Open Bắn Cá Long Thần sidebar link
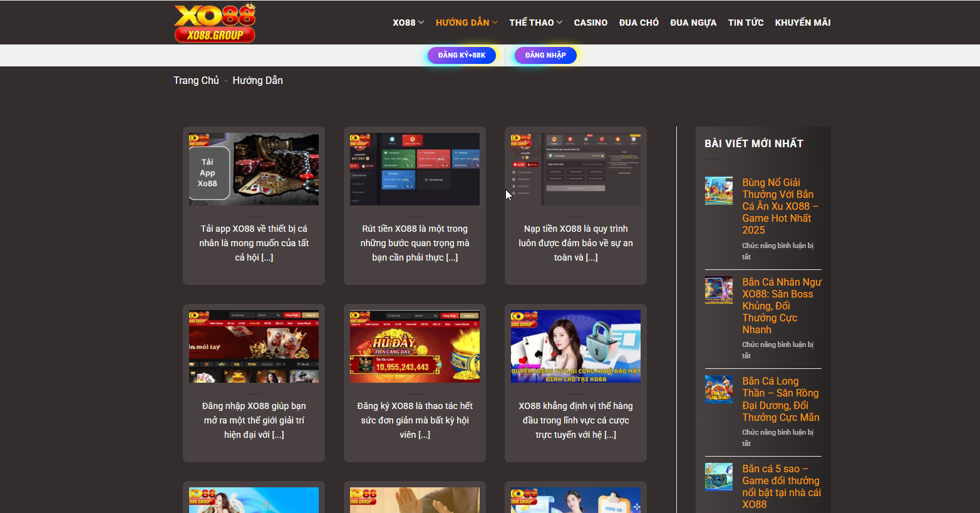The image size is (980, 513). [781, 399]
